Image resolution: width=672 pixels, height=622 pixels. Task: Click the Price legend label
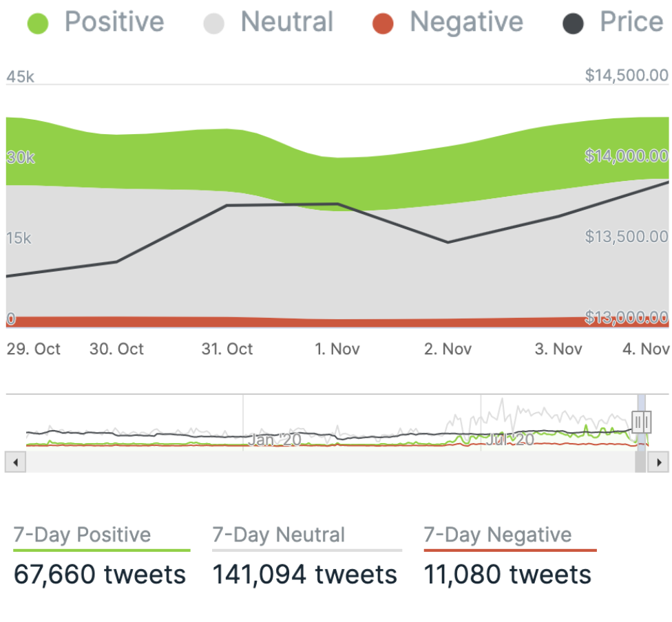click(631, 23)
